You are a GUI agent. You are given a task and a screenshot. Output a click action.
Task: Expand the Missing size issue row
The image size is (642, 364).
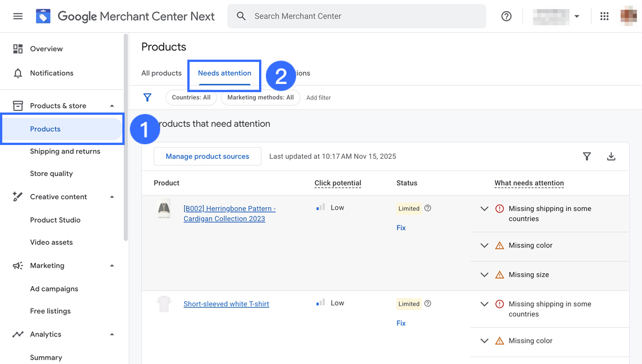point(484,275)
